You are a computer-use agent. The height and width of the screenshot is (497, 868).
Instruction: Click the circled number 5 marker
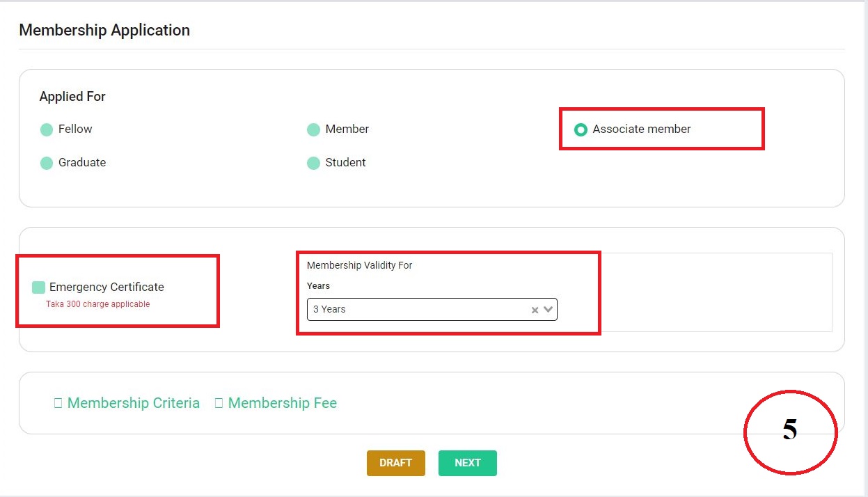coord(790,431)
